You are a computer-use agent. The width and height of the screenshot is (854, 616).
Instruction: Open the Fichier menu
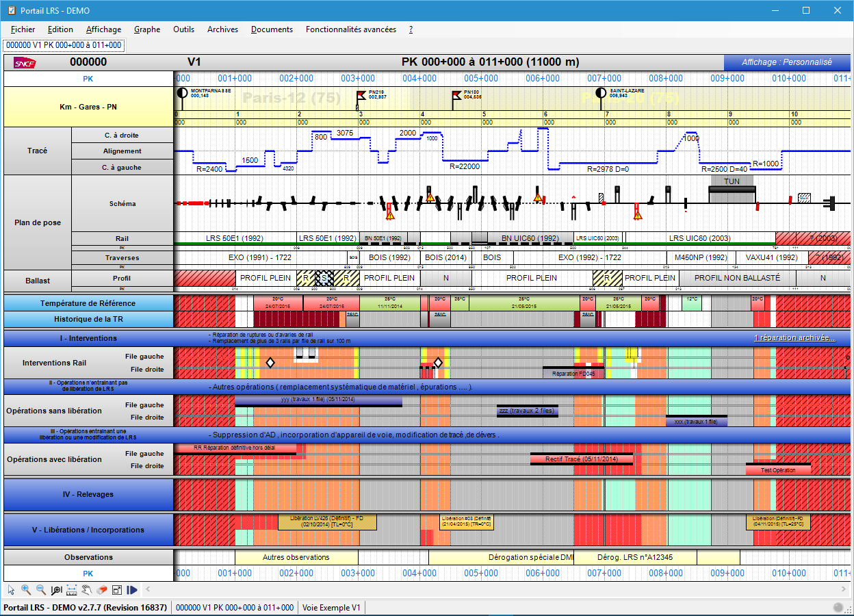(x=23, y=29)
